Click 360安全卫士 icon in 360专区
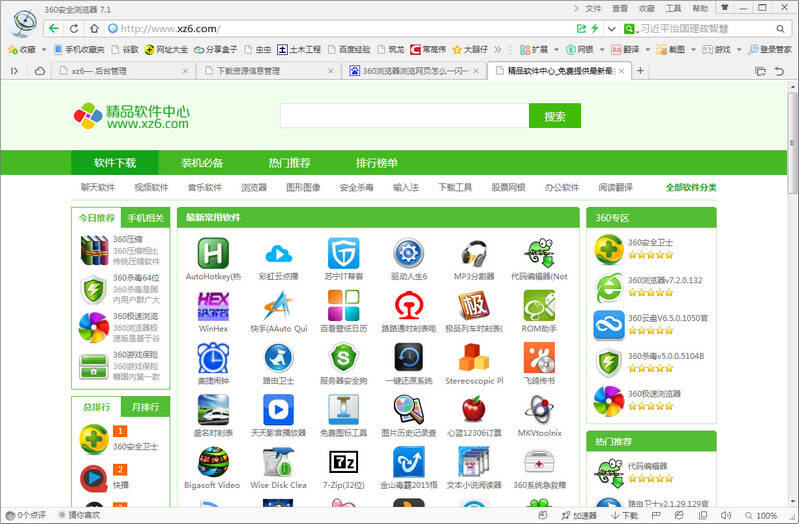 coord(608,250)
